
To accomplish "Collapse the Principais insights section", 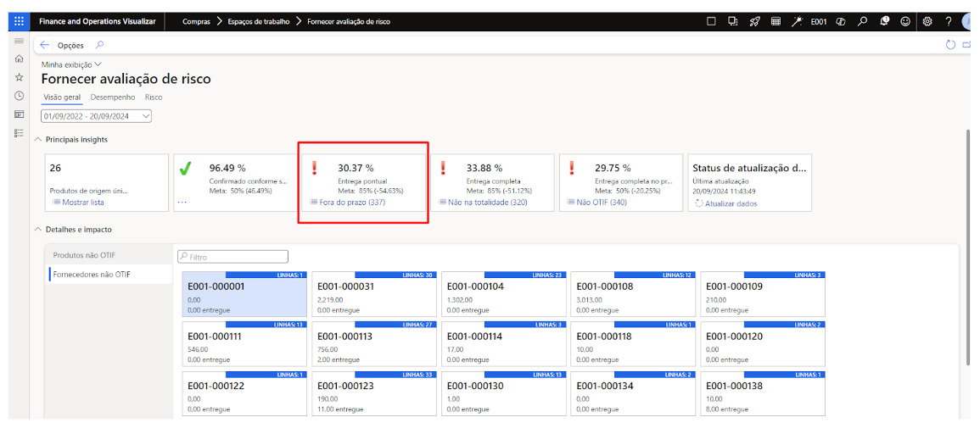I will pos(38,139).
